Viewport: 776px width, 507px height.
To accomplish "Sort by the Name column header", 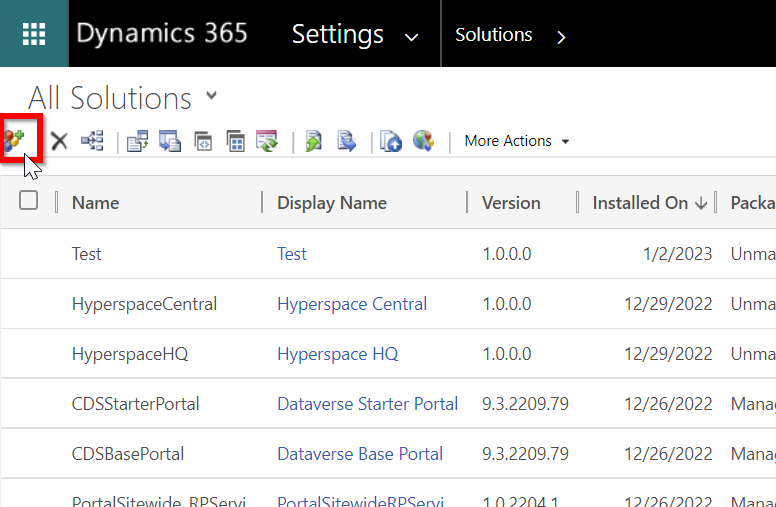I will 96,203.
